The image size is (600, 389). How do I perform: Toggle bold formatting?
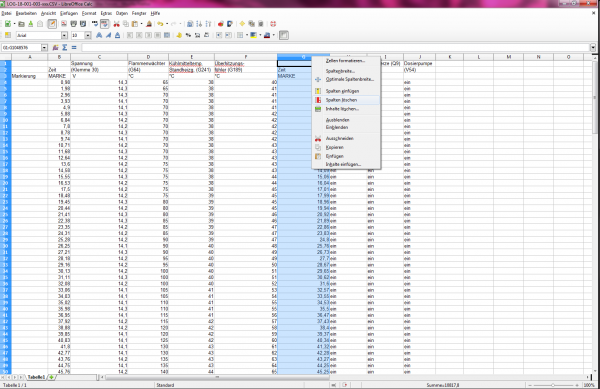pos(99,35)
